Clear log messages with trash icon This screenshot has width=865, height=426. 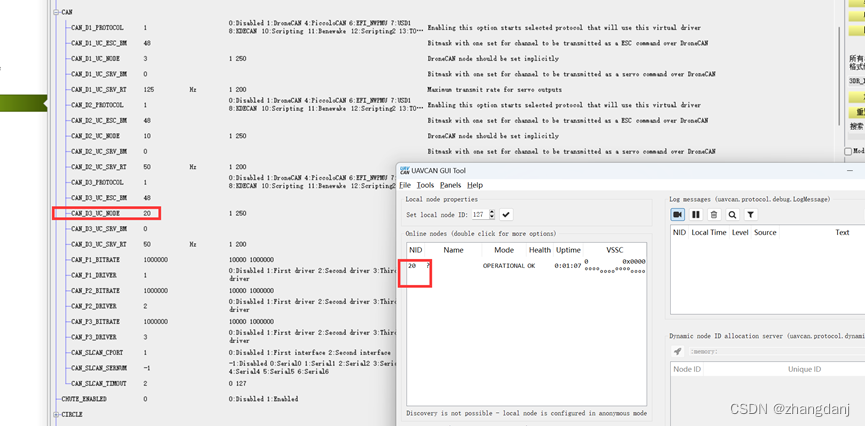tap(714, 215)
